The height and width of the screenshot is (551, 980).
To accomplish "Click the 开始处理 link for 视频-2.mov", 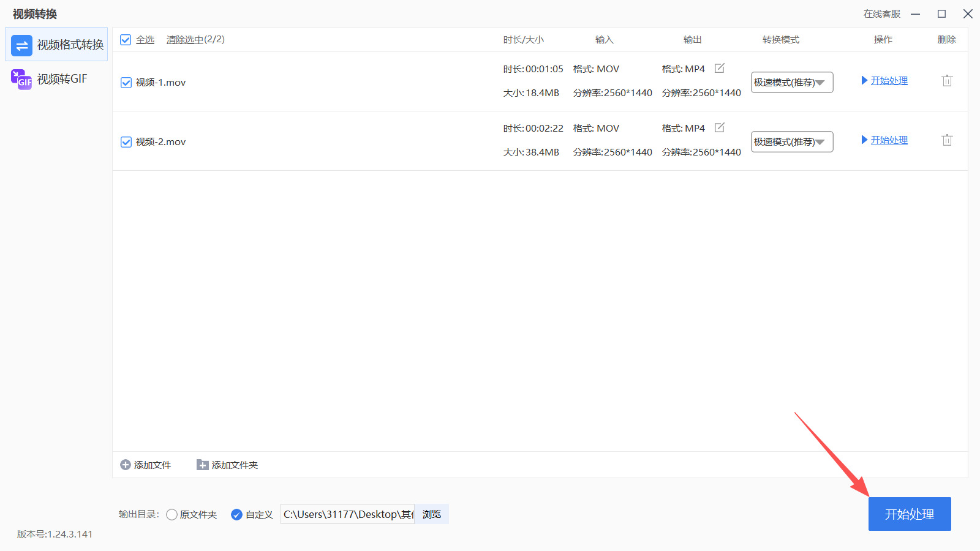I will (889, 140).
